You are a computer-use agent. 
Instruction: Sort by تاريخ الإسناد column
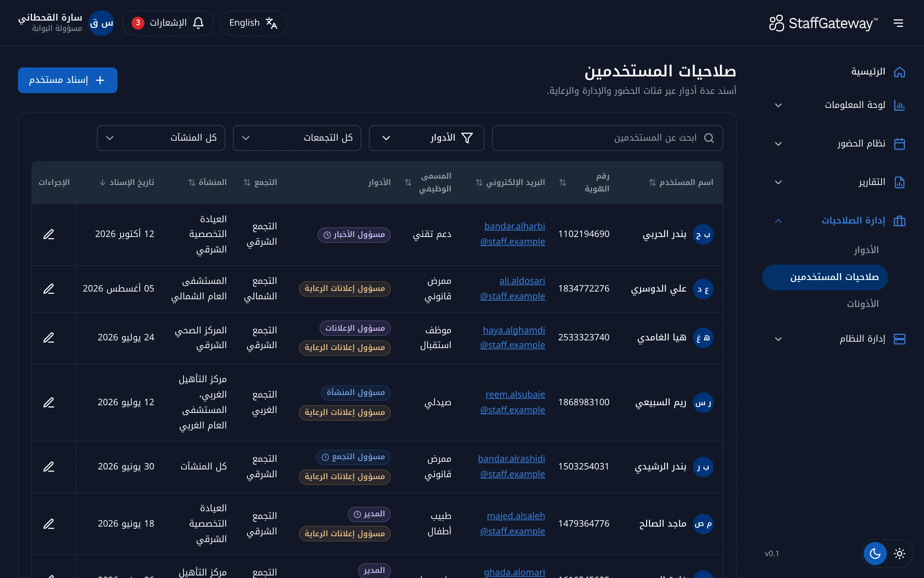click(x=127, y=182)
